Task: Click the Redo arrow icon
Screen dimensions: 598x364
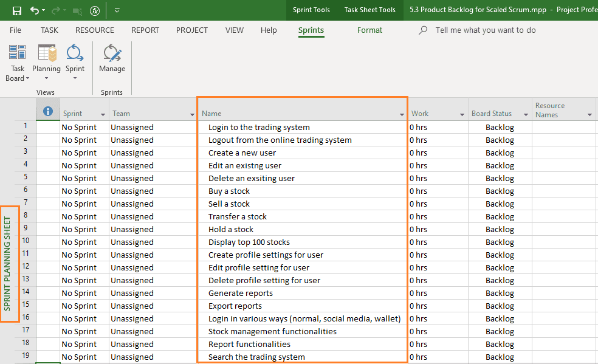Action: click(56, 10)
